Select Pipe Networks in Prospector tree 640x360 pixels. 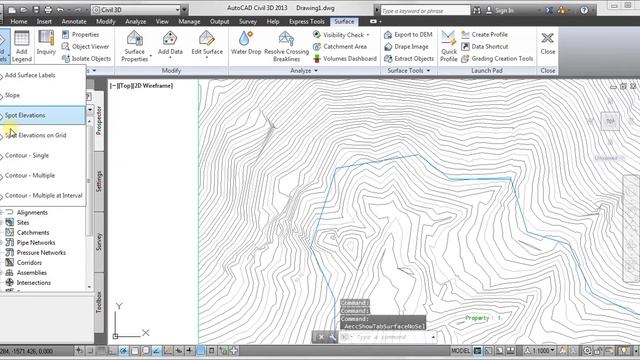click(x=36, y=242)
